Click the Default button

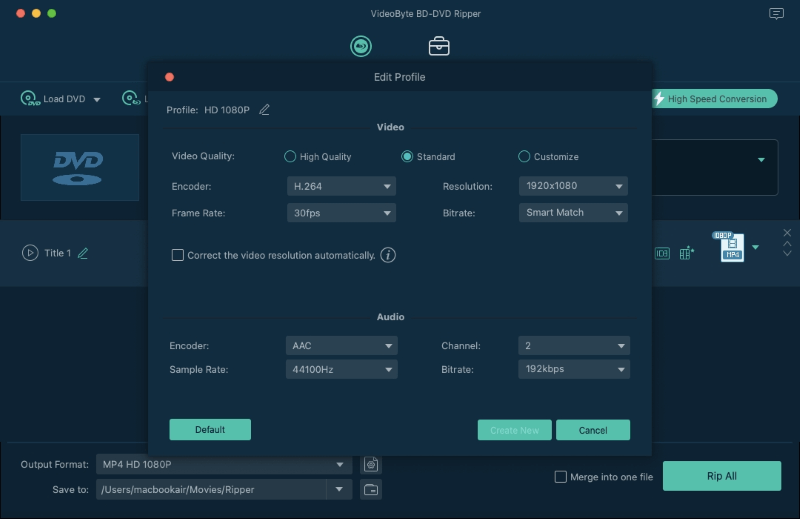[210, 430]
